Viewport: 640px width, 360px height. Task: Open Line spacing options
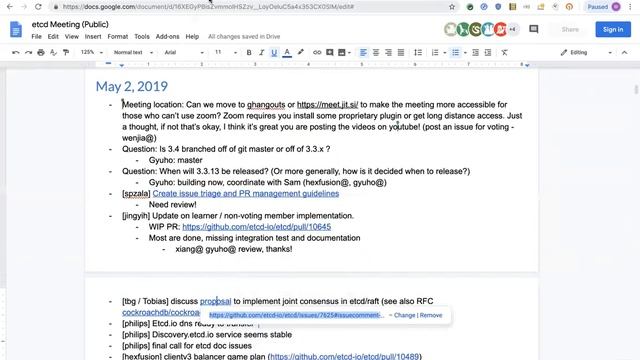[x=418, y=52]
